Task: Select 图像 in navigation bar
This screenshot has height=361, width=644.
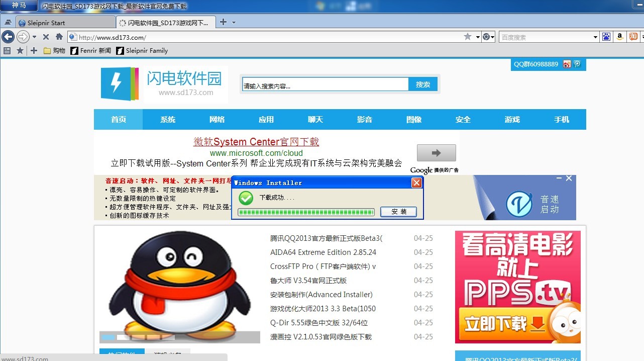Action: click(x=414, y=120)
